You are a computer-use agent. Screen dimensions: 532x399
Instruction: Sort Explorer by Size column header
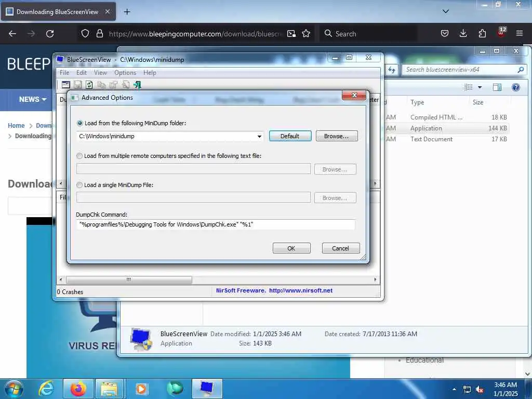pos(478,102)
